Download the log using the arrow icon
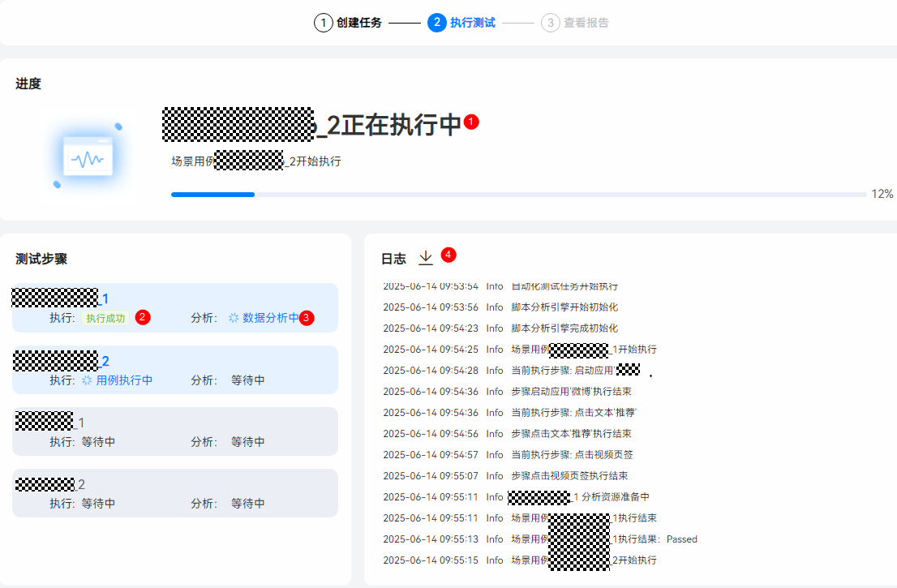Screen dimensions: 897x588 [x=426, y=258]
